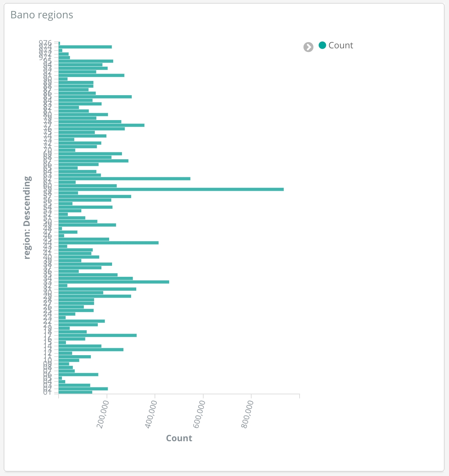Click the region 17 bar past 300,000

pyautogui.click(x=97, y=335)
